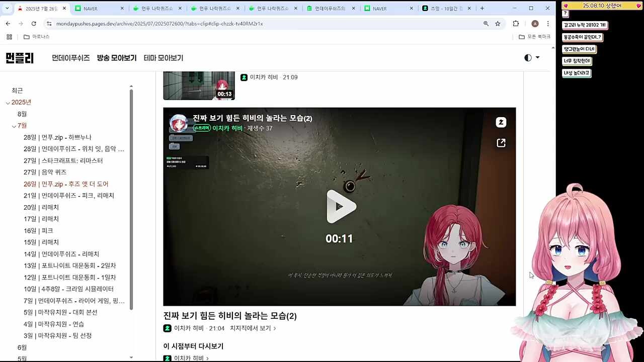Viewport: 644px width, 362px height.
Task: Open the apps grid in bookmarks bar
Action: [9, 37]
